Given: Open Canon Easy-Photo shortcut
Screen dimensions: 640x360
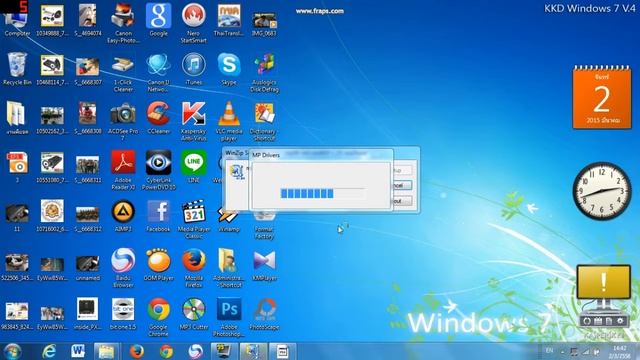Looking at the screenshot, I should [123, 23].
